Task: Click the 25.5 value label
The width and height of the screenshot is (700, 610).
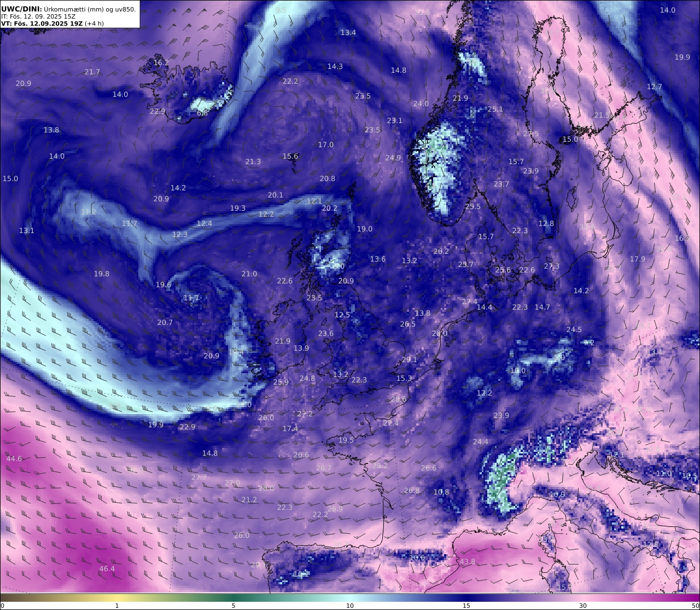Action: [x=473, y=207]
